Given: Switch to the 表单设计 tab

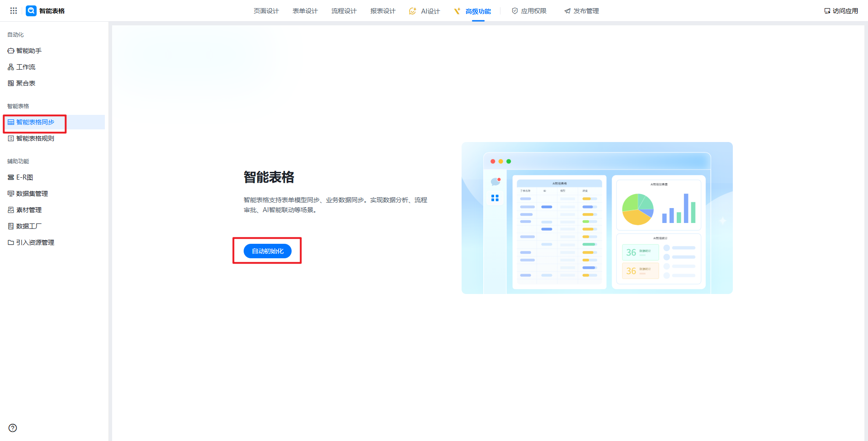Looking at the screenshot, I should click(305, 11).
